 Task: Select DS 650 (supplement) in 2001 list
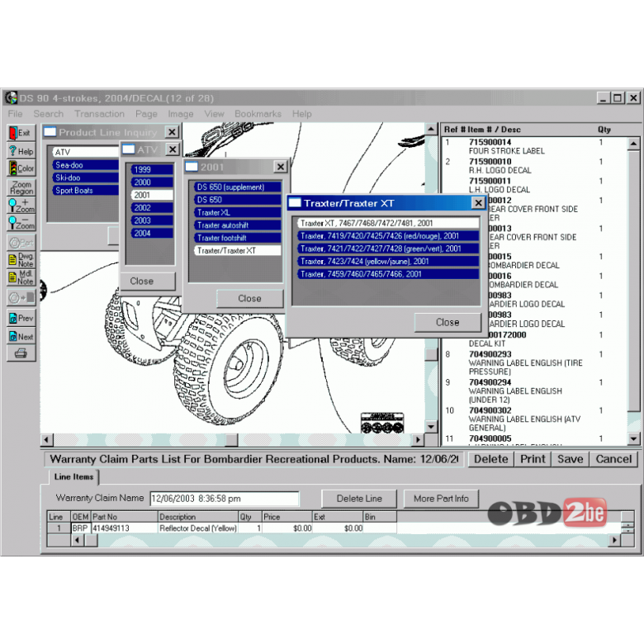(x=238, y=187)
